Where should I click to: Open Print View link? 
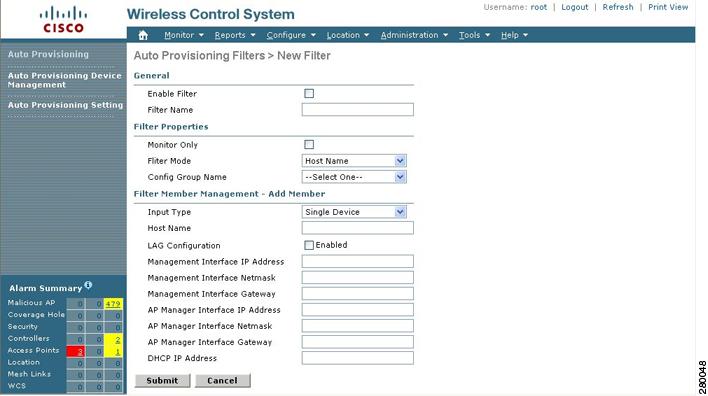668,7
